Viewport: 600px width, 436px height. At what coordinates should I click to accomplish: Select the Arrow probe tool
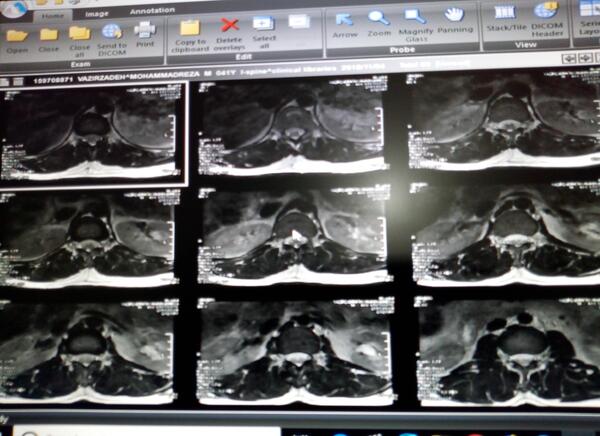(344, 20)
